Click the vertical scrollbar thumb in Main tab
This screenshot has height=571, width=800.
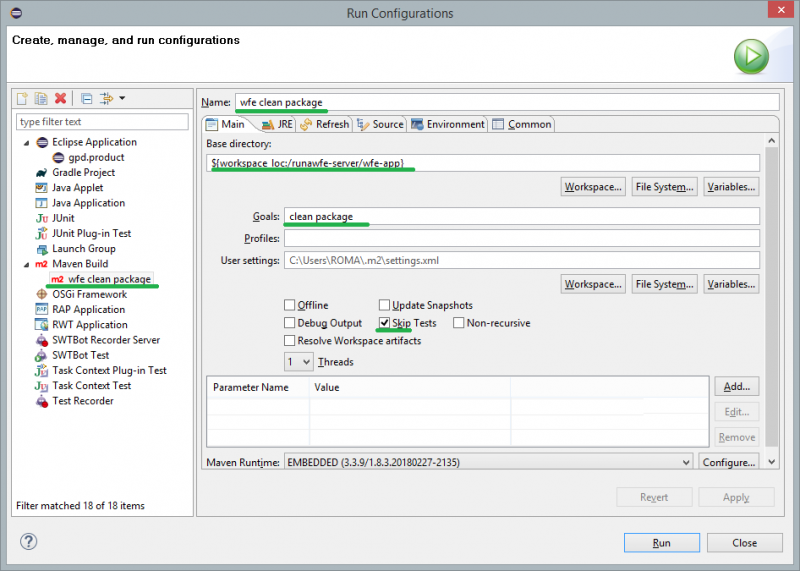(771, 297)
